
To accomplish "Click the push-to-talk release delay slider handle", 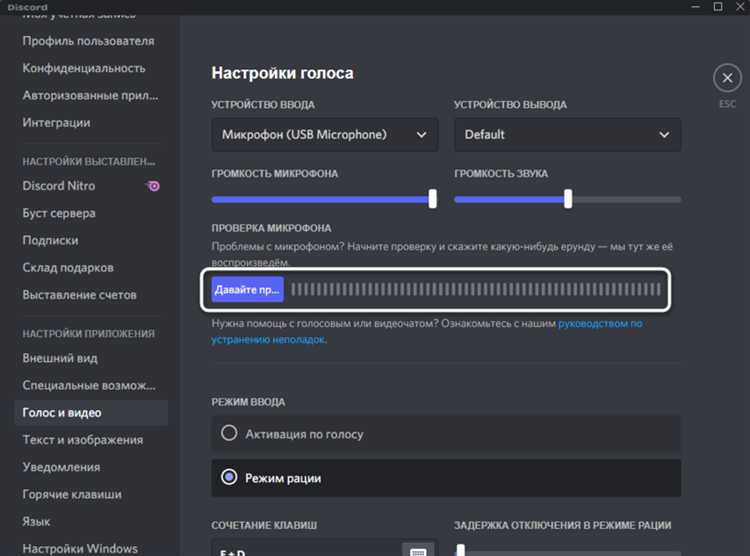I will point(460,550).
